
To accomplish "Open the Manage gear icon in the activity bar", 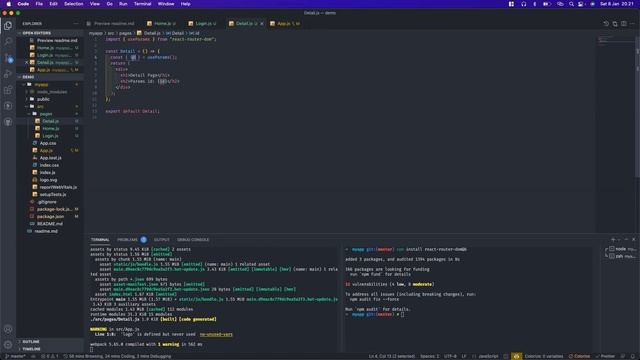I will coord(8,345).
